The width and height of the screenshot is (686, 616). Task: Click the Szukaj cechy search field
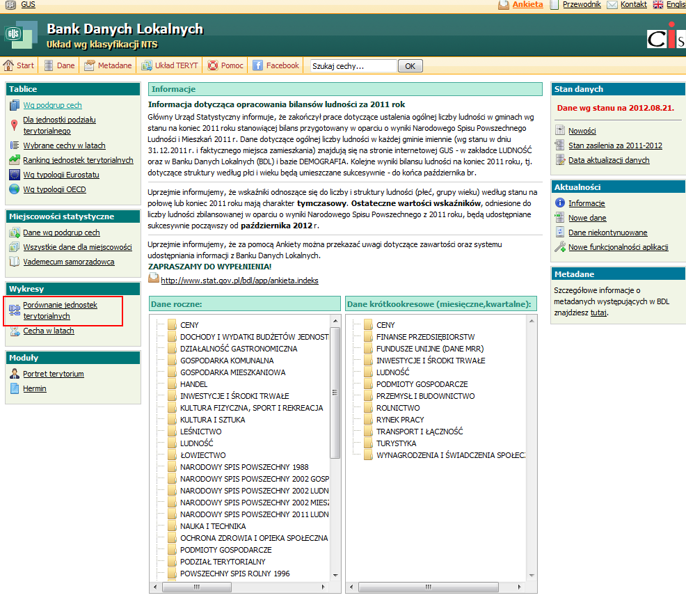tap(353, 65)
